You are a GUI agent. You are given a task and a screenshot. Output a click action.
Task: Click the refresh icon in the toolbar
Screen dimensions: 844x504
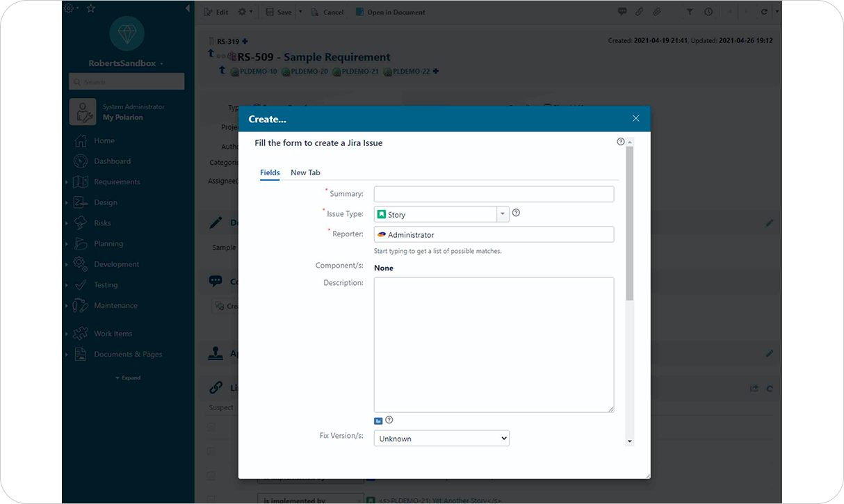point(764,12)
